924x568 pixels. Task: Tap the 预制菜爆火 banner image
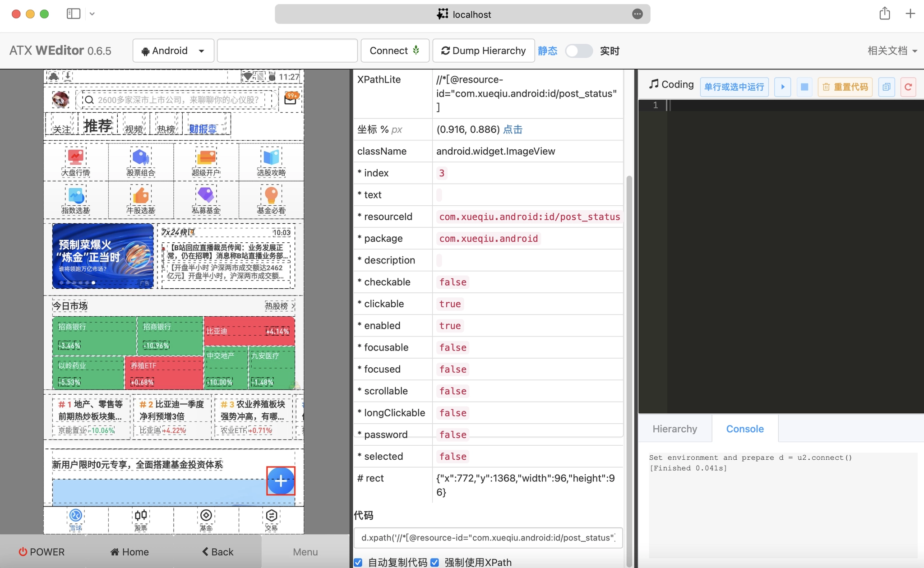point(103,256)
